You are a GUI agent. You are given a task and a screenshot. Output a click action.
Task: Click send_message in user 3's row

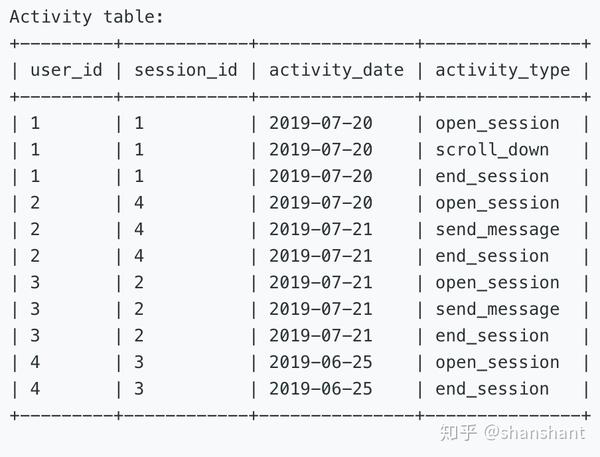coord(497,309)
